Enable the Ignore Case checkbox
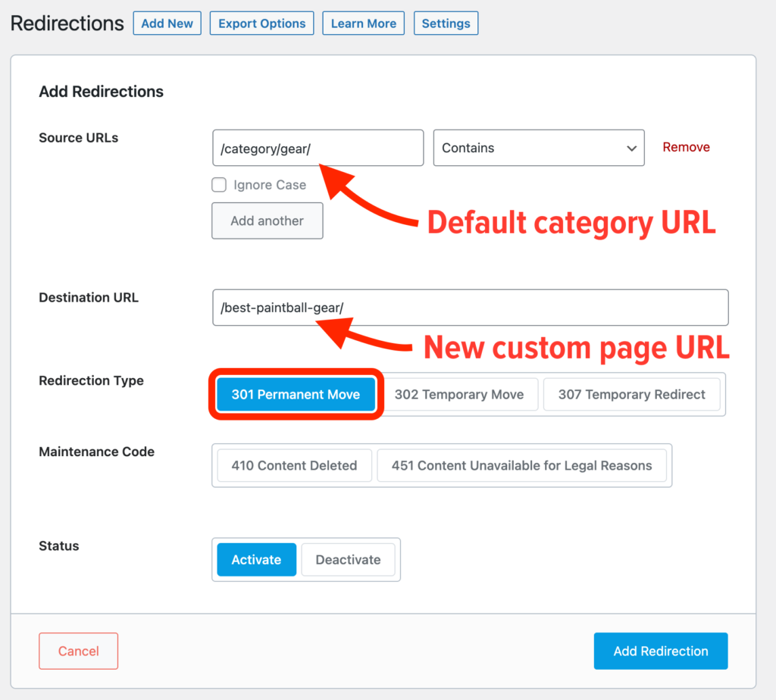Screen dimensions: 776x700 pyautogui.click(x=219, y=185)
